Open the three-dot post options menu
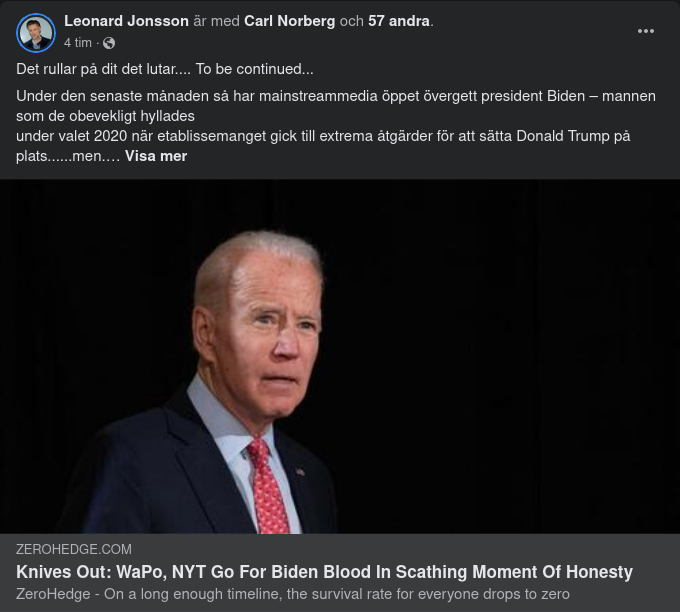 pyautogui.click(x=646, y=31)
